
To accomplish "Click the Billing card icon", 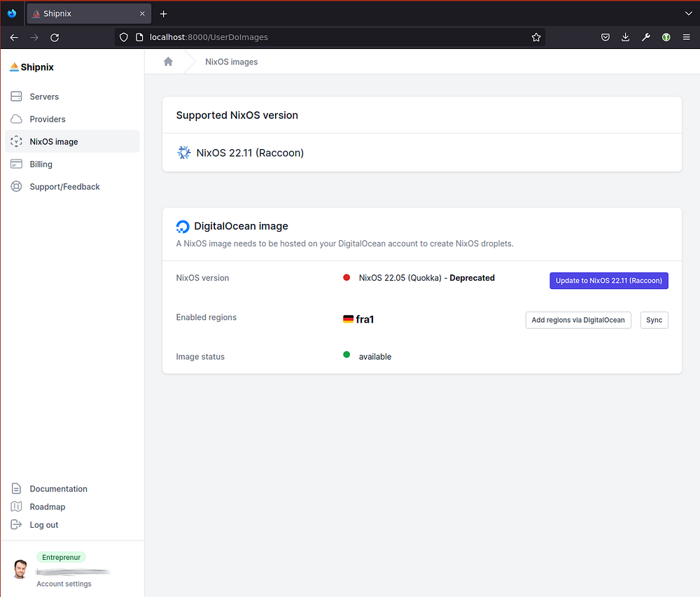I will coord(16,164).
